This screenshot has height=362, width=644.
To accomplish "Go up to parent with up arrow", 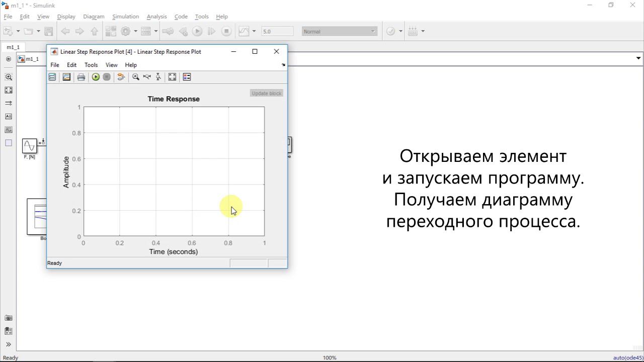I will pyautogui.click(x=94, y=31).
